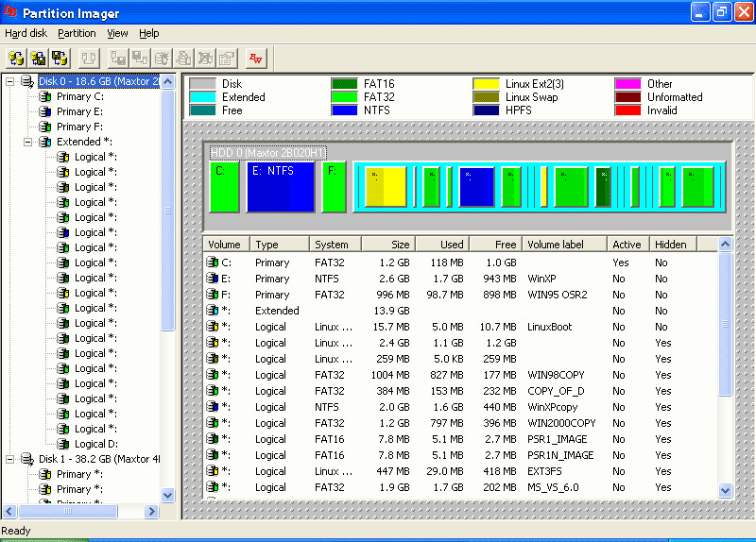Select 'Disk 0 - 18.6 GB' in the tree
756x542 pixels.
pyautogui.click(x=98, y=81)
